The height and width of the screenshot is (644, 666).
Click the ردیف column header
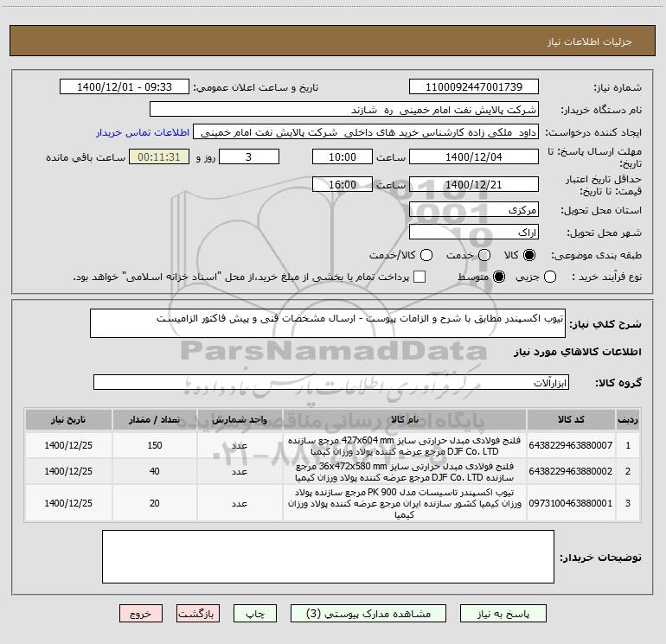pos(628,419)
